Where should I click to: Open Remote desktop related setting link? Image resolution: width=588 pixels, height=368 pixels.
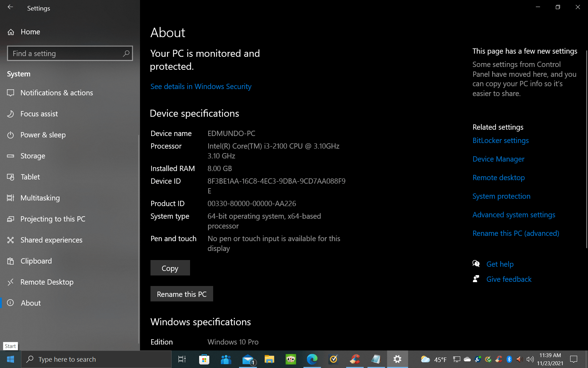[x=499, y=178]
